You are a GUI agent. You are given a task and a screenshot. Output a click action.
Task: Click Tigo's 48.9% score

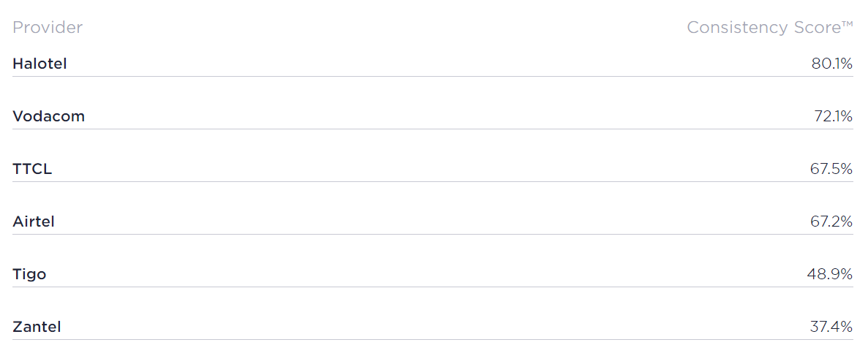830,274
